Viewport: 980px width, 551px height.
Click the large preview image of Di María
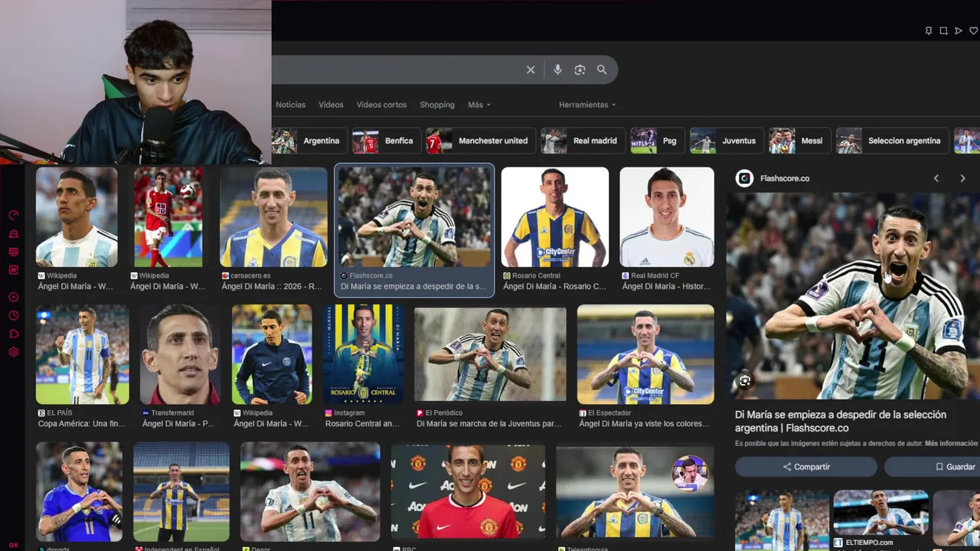853,296
